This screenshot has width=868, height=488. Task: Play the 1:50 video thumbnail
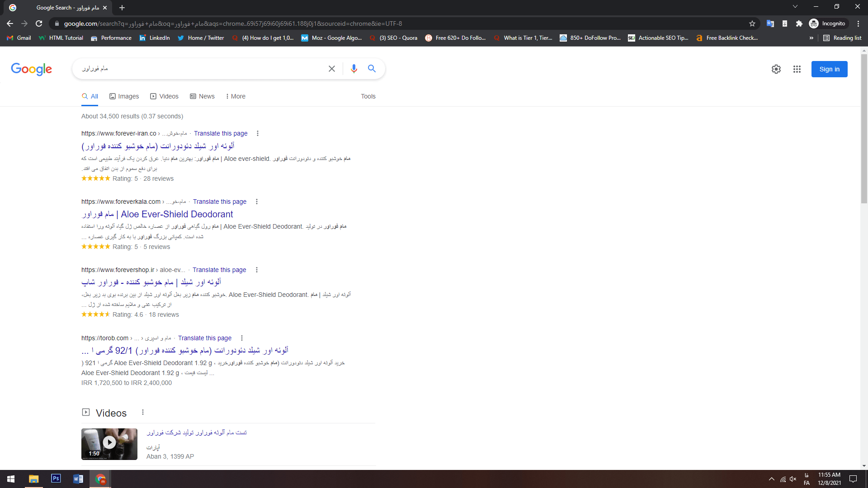pos(109,444)
